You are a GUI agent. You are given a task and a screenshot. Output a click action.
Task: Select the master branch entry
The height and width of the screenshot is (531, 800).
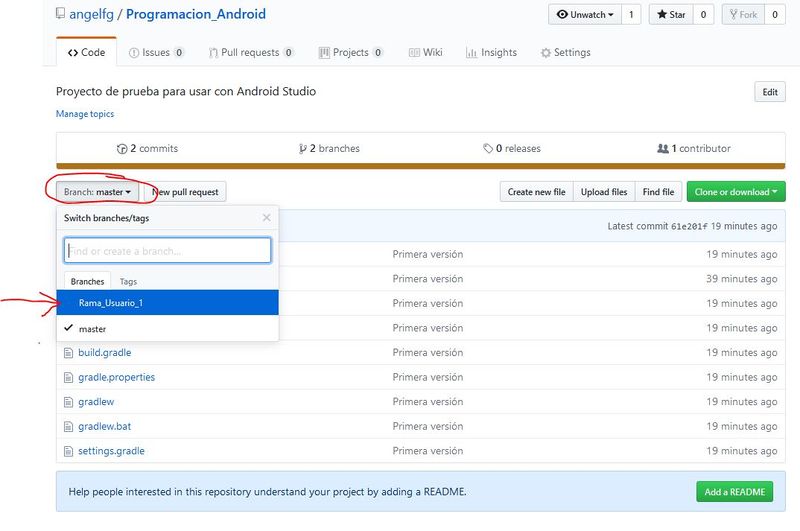pyautogui.click(x=167, y=328)
